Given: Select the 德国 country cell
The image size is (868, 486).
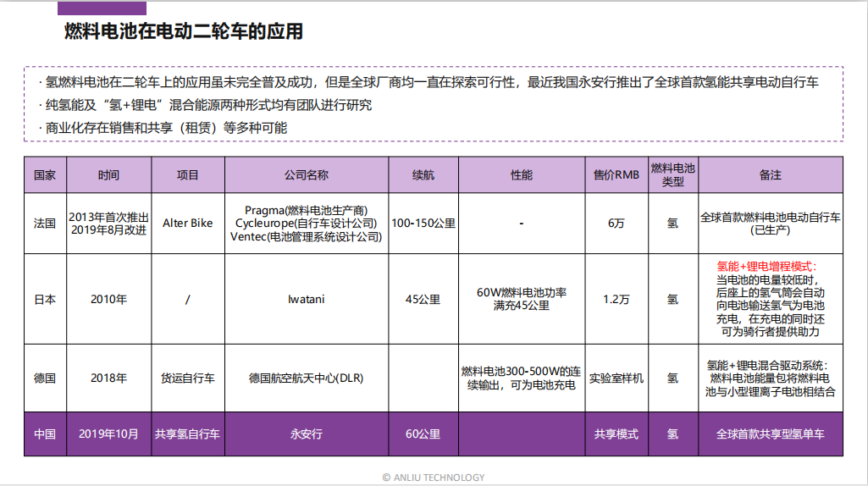Looking at the screenshot, I should [45, 378].
